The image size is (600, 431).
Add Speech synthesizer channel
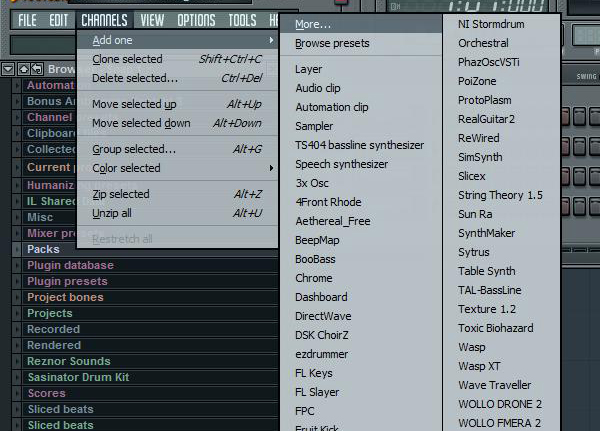click(361, 164)
